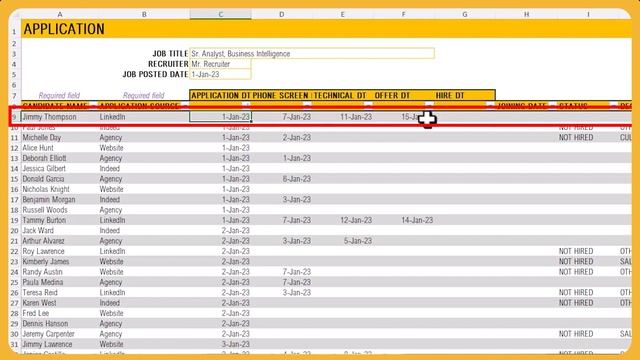The image size is (640, 360).
Task: Open the STATUS column filter dropdown
Action: tap(613, 105)
